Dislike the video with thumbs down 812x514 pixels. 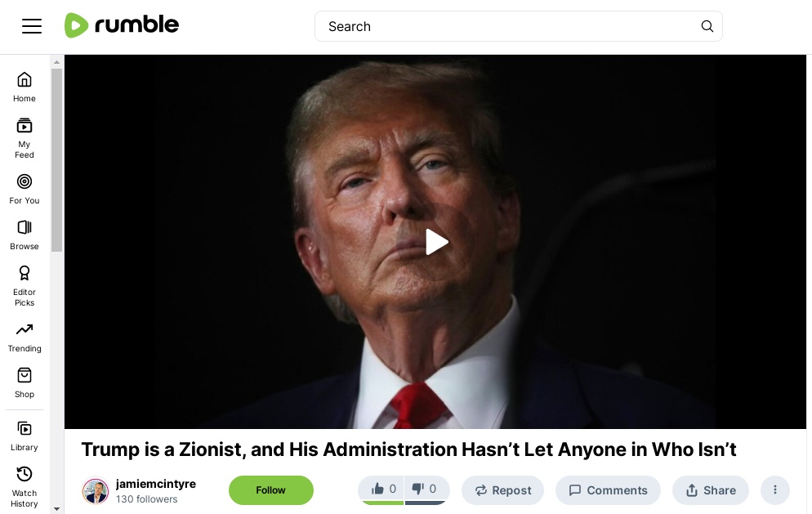tap(426, 489)
